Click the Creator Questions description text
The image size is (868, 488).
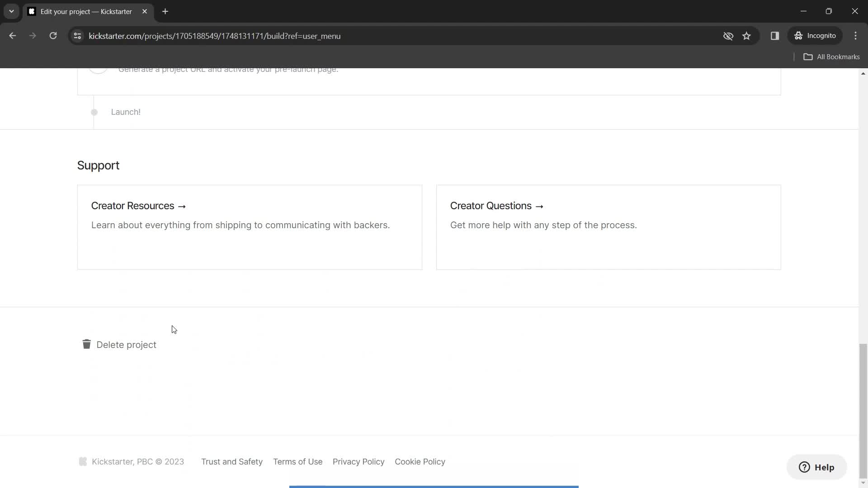[543, 225]
